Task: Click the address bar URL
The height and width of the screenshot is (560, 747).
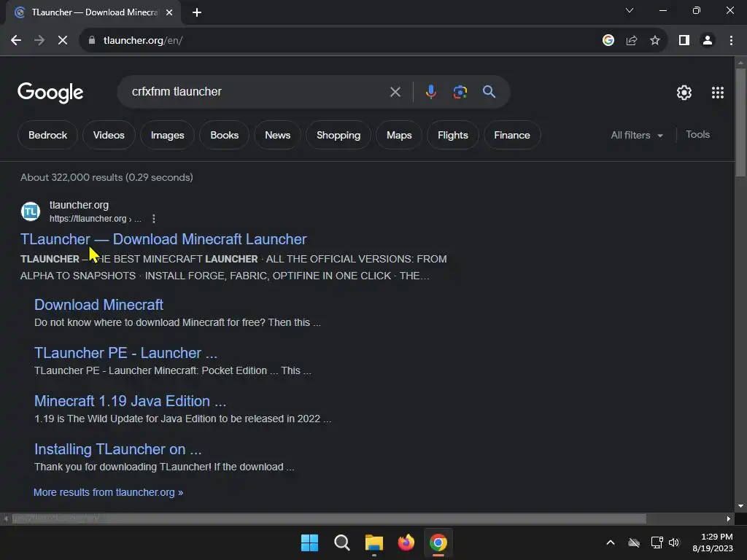Action: tap(143, 41)
